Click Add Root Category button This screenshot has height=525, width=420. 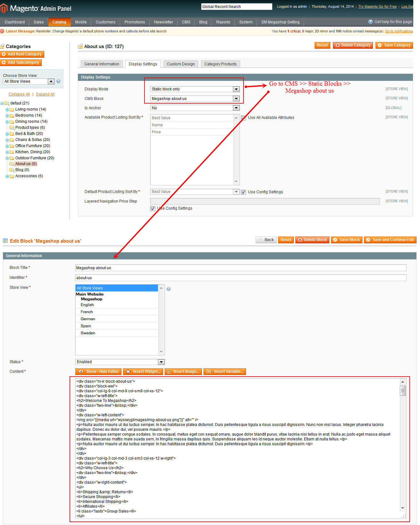tap(22, 54)
